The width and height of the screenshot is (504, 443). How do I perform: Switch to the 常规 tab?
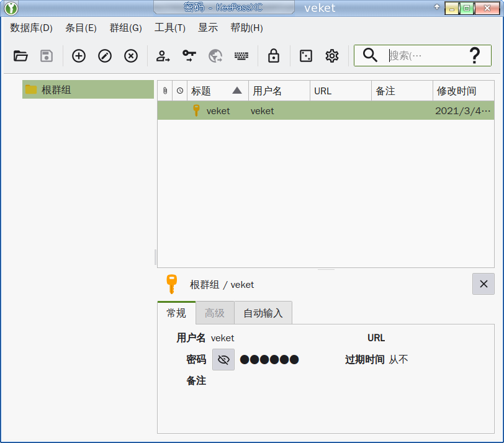[176, 313]
